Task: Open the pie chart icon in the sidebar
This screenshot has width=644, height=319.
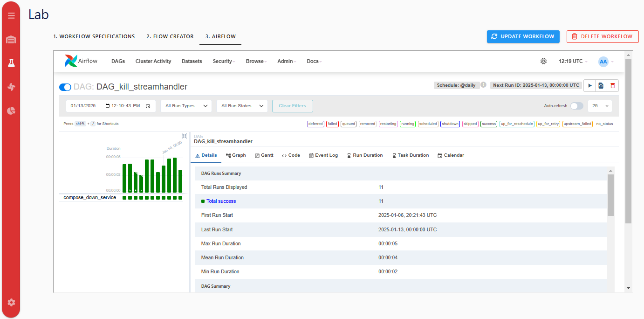Action: [x=11, y=111]
